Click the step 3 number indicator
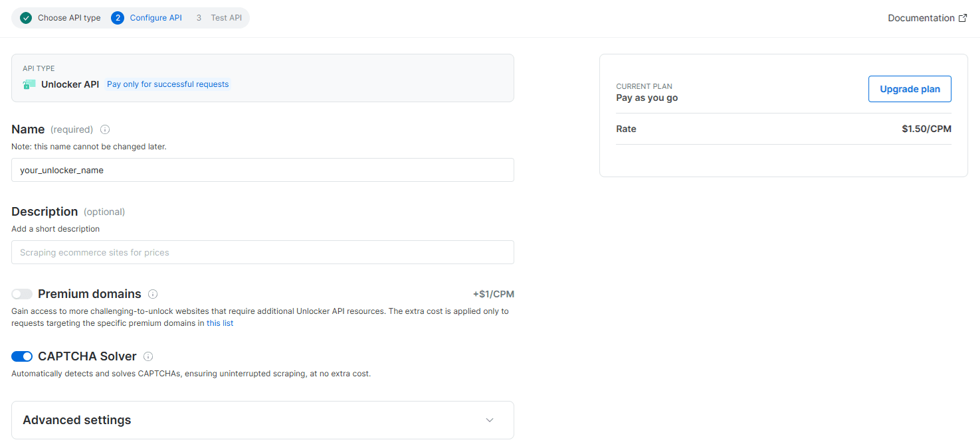 point(199,18)
